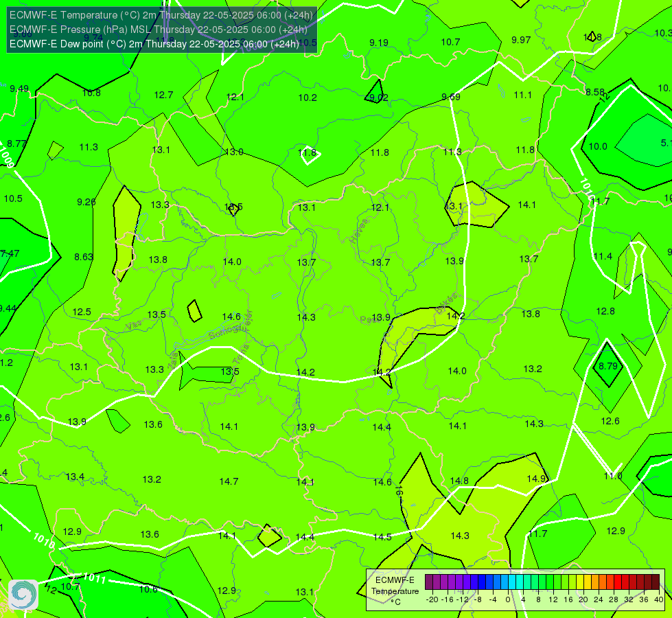Click the -20 tick label on the legend
Image resolution: width=672 pixels, height=618 pixels.
(433, 599)
